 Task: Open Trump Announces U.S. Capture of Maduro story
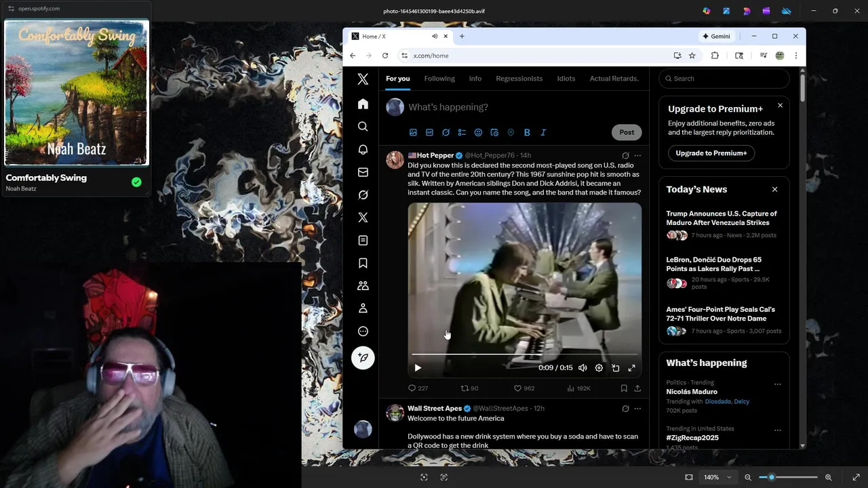click(x=722, y=218)
